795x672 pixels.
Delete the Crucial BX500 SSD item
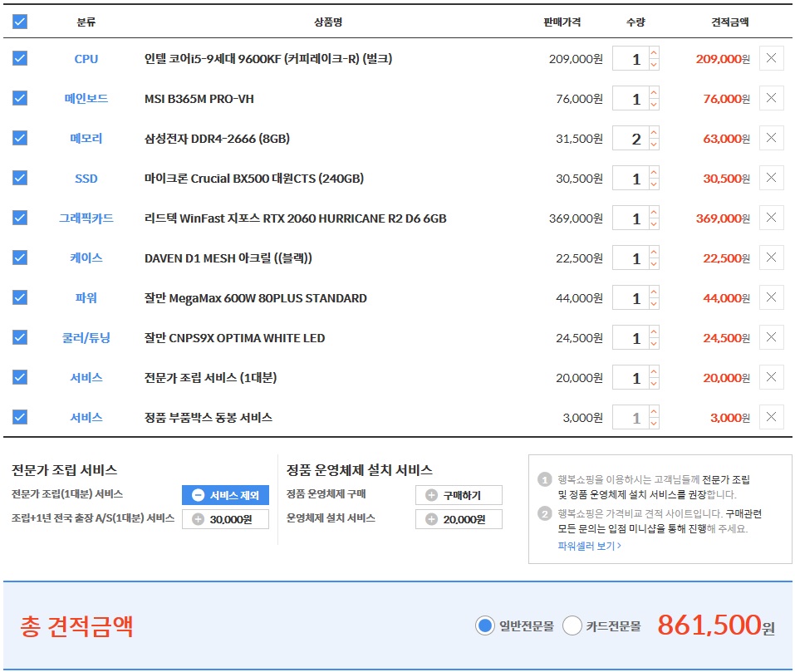pyautogui.click(x=771, y=178)
